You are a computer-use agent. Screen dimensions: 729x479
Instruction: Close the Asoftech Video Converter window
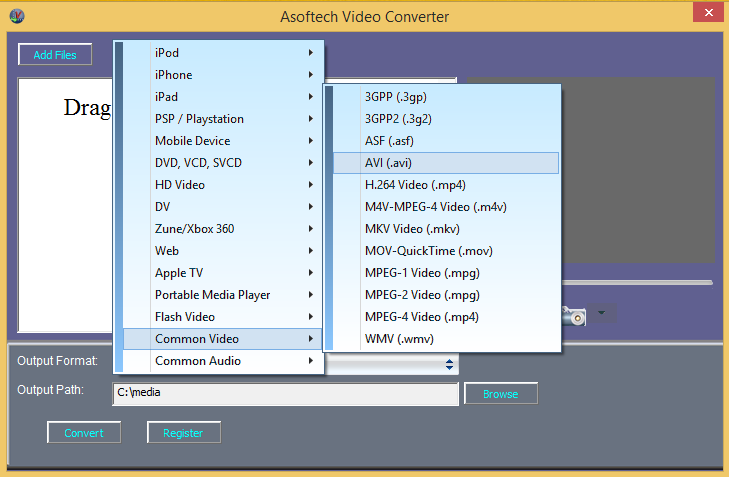pyautogui.click(x=708, y=13)
